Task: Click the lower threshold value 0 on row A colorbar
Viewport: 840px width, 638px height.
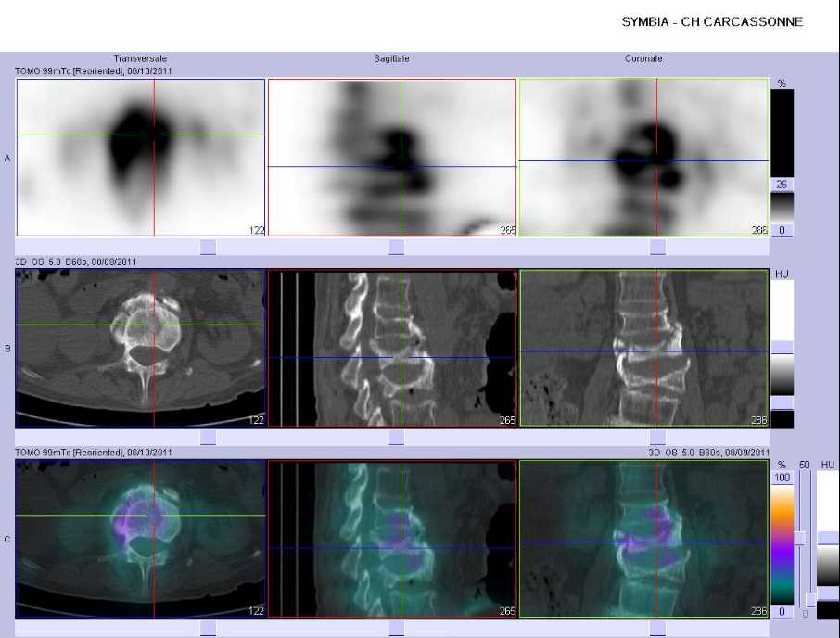Action: pos(782,230)
